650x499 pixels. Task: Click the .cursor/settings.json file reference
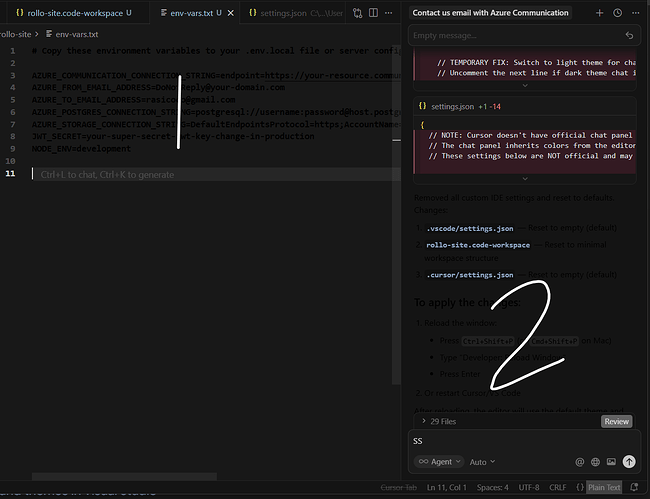[470, 275]
